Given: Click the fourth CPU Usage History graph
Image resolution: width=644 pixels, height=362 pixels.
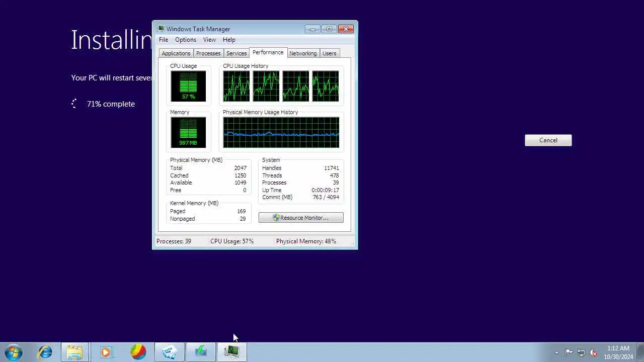Looking at the screenshot, I should point(326,86).
